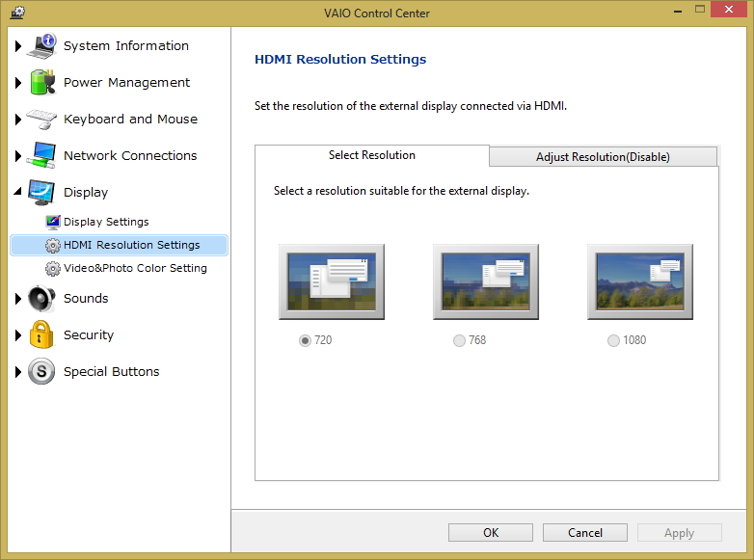Screen dimensions: 754x560
Task: Minimize the VAIO Control Center window
Action: pos(678,10)
